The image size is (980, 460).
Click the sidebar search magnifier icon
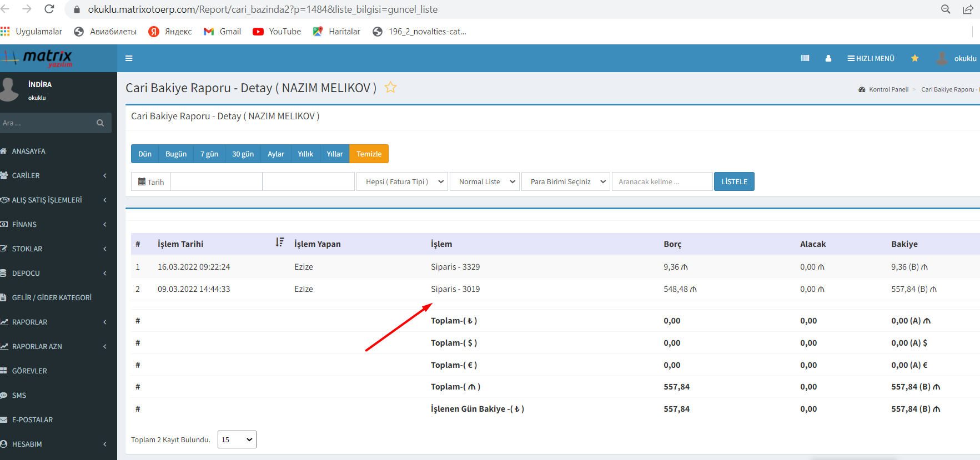(100, 123)
